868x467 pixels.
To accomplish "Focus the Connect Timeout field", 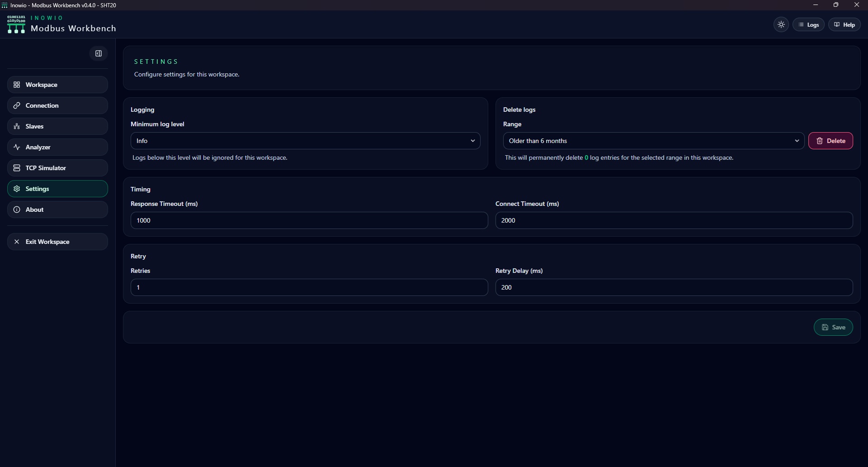I will (x=674, y=220).
